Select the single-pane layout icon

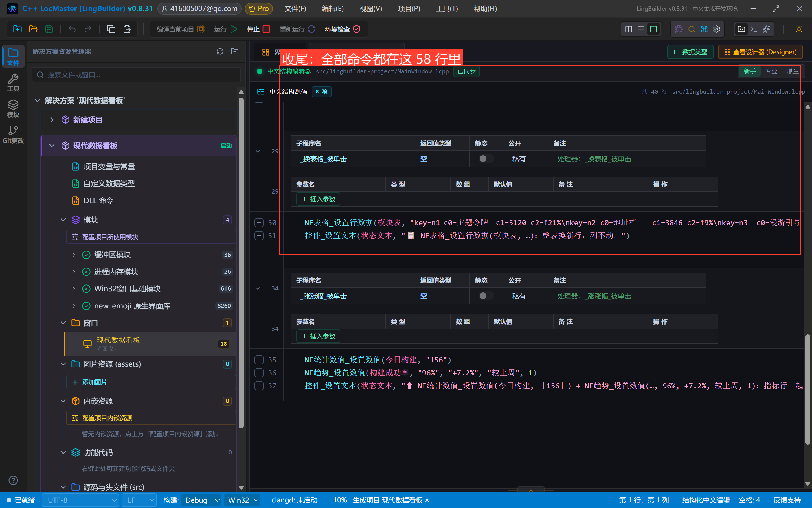point(653,29)
